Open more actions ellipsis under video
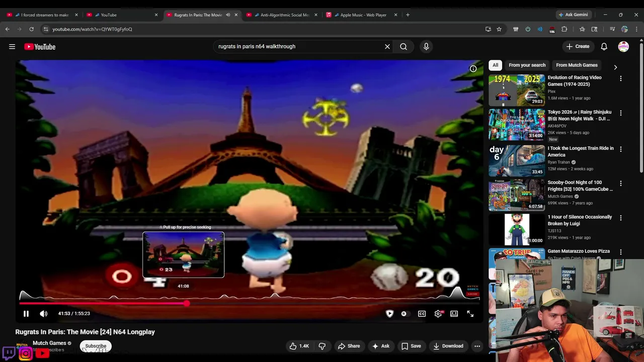This screenshot has width=644, height=362. click(x=477, y=346)
